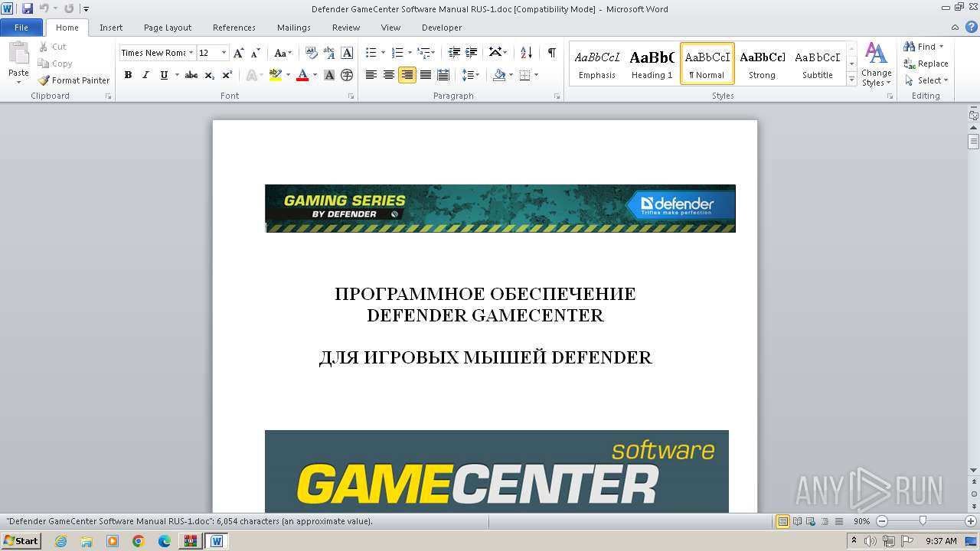Click the Phonetic Guide icon
This screenshot has width=980, height=551.
point(329,53)
